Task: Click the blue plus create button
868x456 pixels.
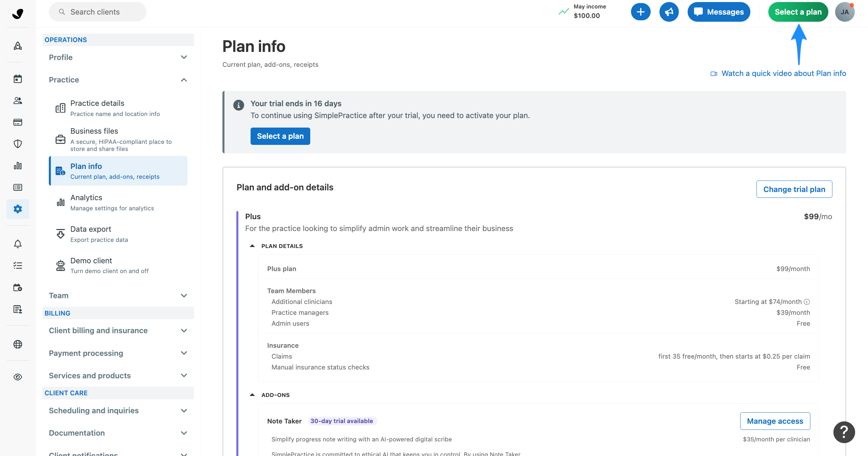Action: click(x=640, y=12)
